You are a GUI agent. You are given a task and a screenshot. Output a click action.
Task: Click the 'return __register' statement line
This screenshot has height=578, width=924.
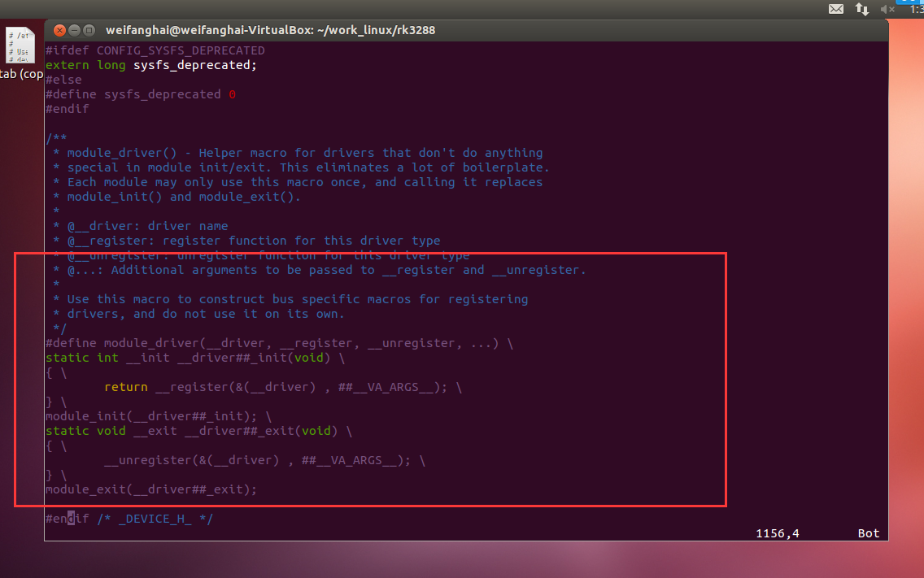[x=282, y=387]
